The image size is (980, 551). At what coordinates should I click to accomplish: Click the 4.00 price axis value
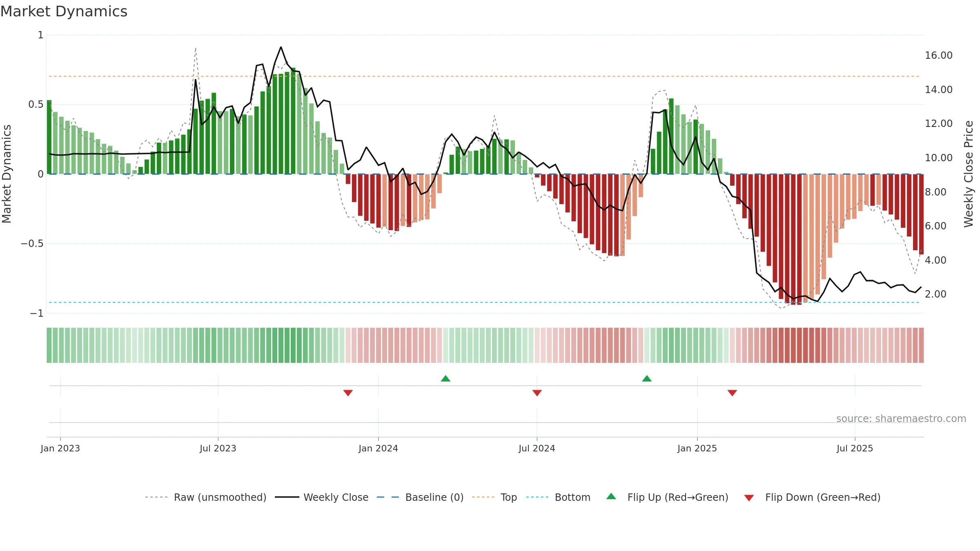[935, 260]
